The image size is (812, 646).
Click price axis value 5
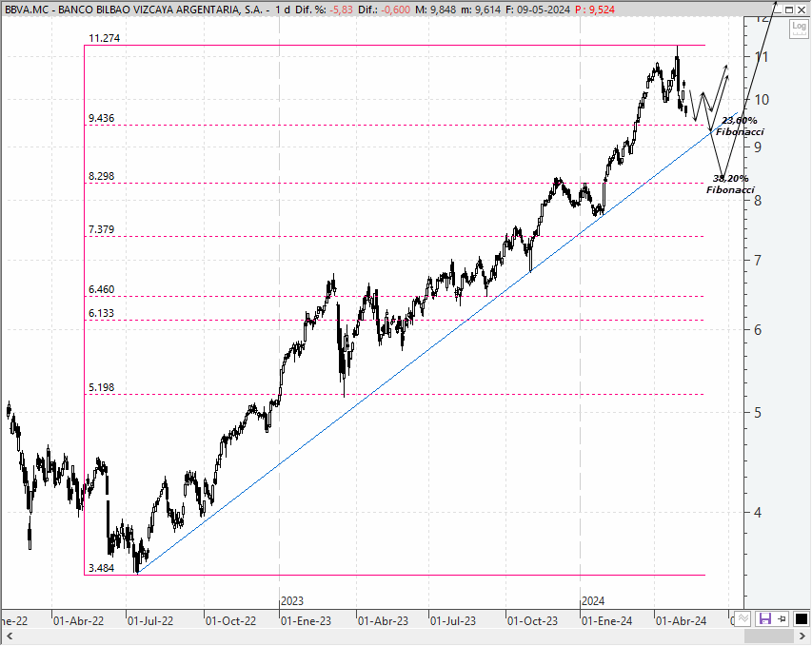coord(758,413)
